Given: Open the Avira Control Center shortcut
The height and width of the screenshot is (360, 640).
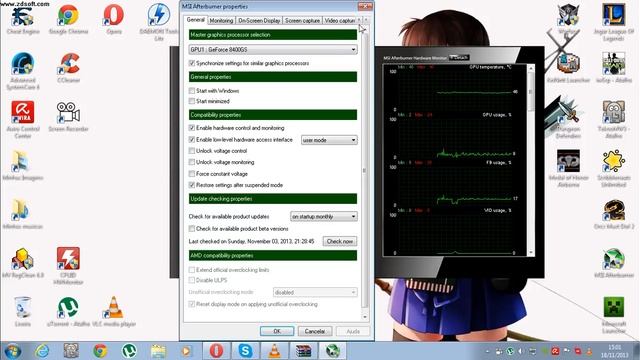Looking at the screenshot, I should [23, 120].
